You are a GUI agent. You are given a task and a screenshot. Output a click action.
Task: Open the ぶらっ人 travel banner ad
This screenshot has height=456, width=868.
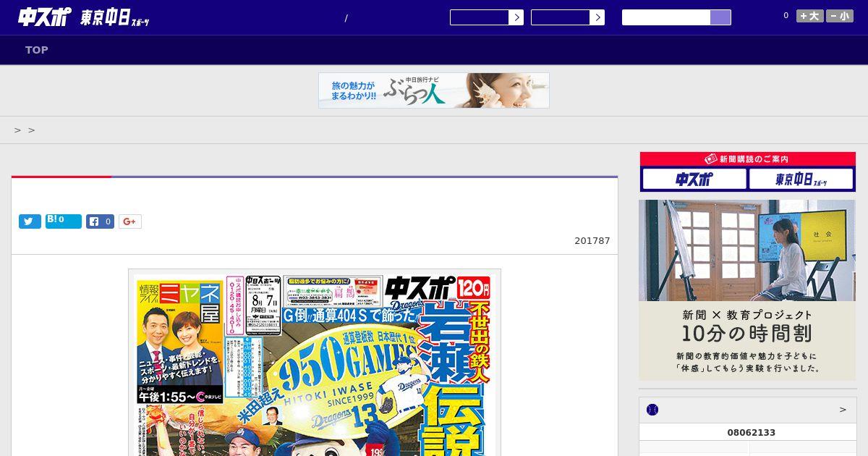tap(434, 90)
